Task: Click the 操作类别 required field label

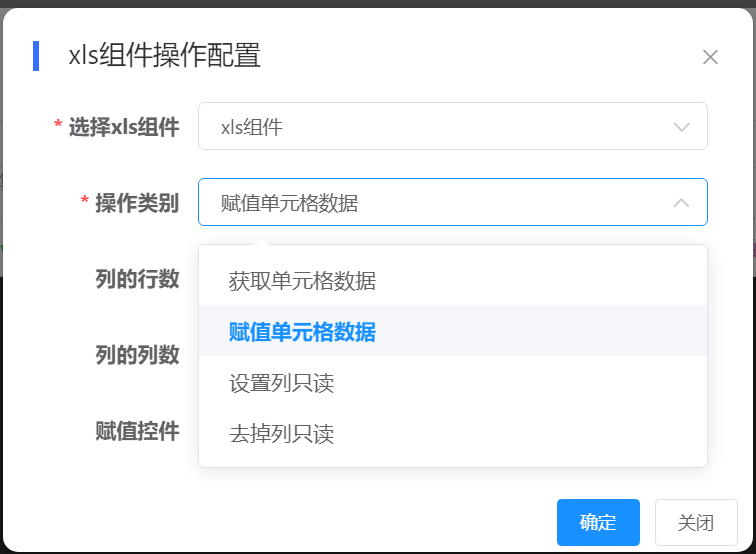Action: (137, 203)
